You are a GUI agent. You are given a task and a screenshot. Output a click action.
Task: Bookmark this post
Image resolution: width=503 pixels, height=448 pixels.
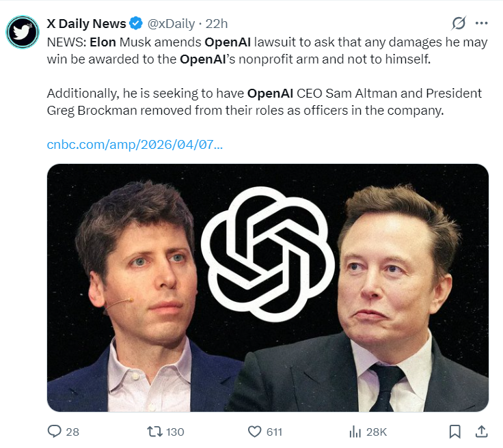[455, 432]
